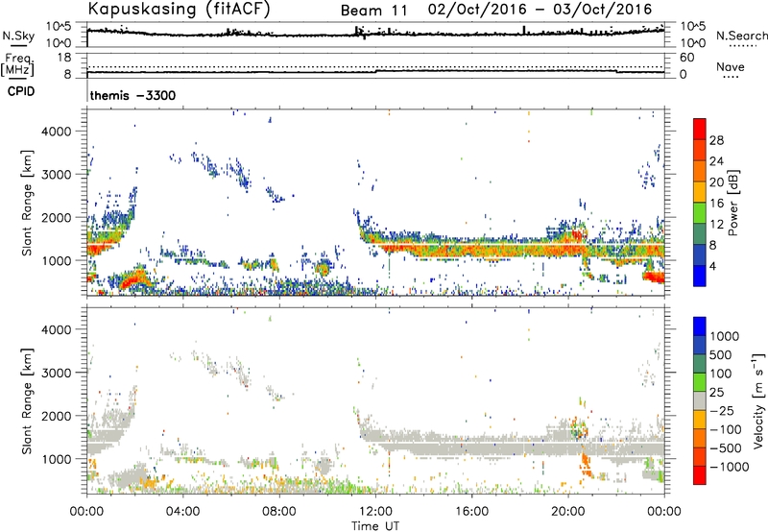Click the frequency trace step near 12:00
Viewport: 768px width, 532px height.
click(376, 71)
